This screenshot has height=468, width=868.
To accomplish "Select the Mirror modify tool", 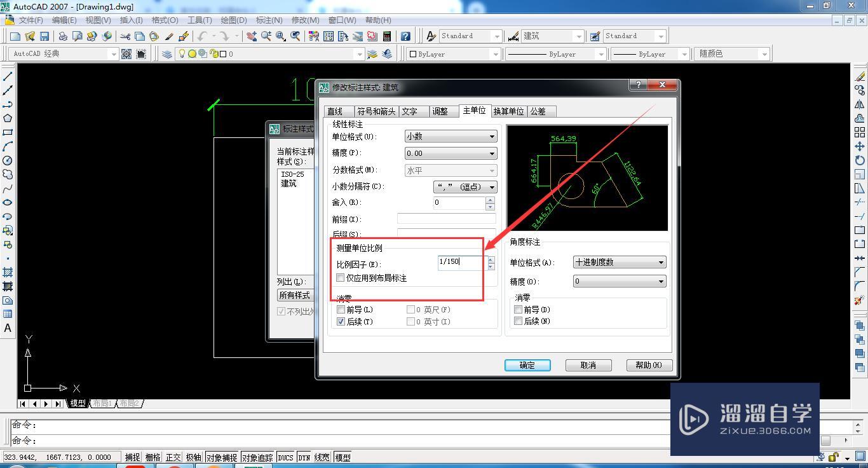I will pos(860,104).
